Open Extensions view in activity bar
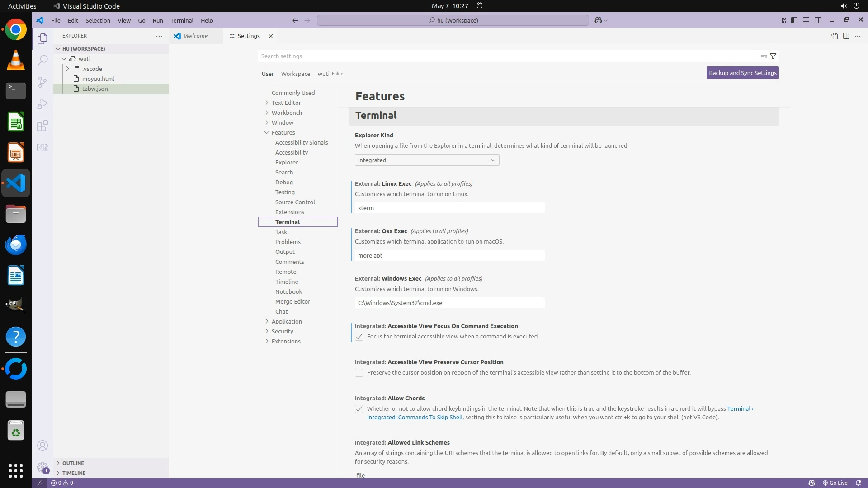 [x=42, y=126]
